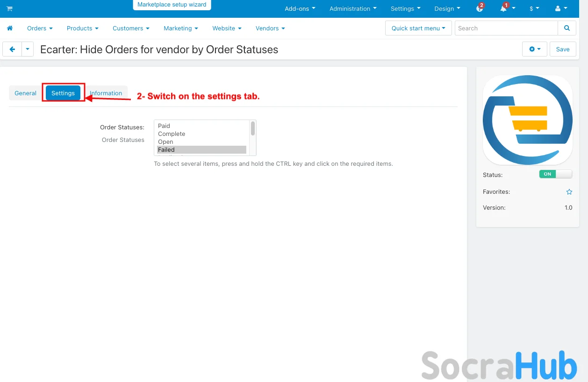Open the dropdown beside the back arrow
588x382 pixels.
coord(28,49)
